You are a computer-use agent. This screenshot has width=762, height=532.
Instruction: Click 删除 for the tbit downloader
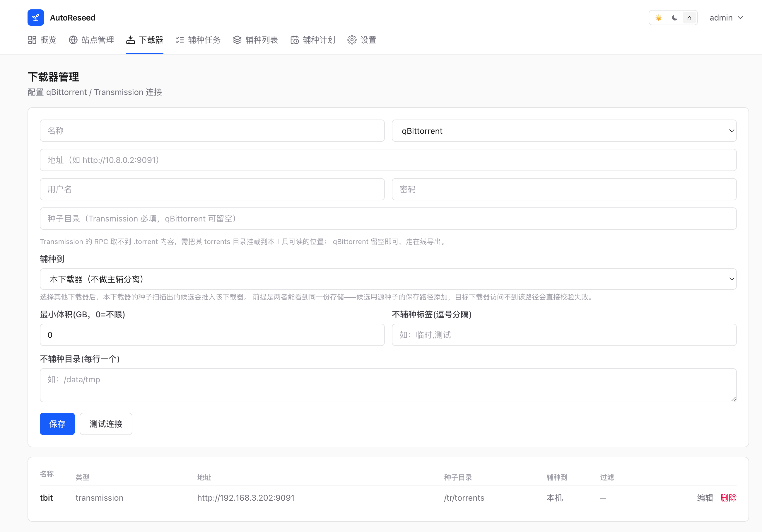(x=729, y=498)
